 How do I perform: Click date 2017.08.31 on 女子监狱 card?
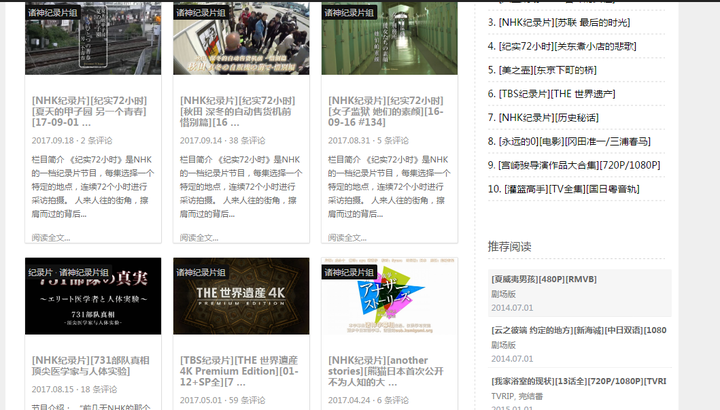[x=349, y=140]
